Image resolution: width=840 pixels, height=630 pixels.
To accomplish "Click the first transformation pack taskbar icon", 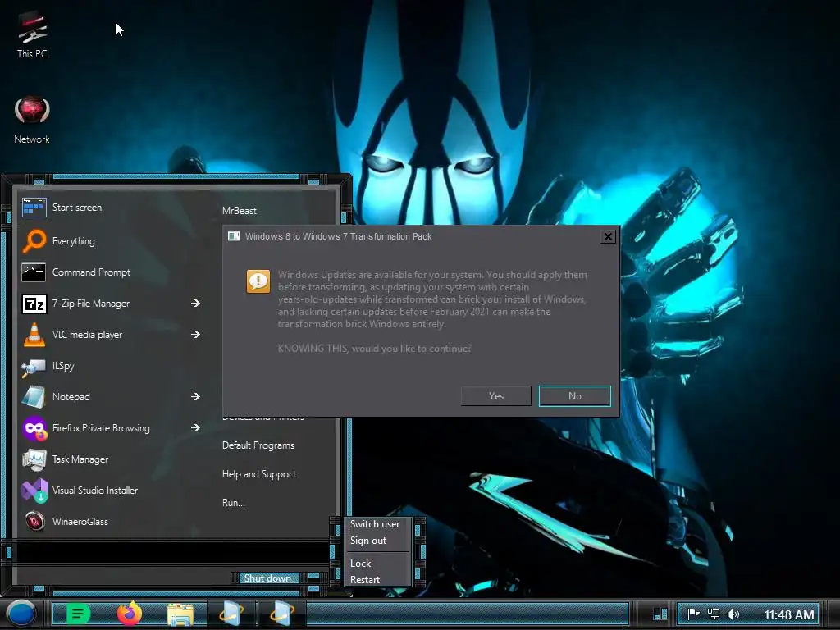I will pos(231,614).
